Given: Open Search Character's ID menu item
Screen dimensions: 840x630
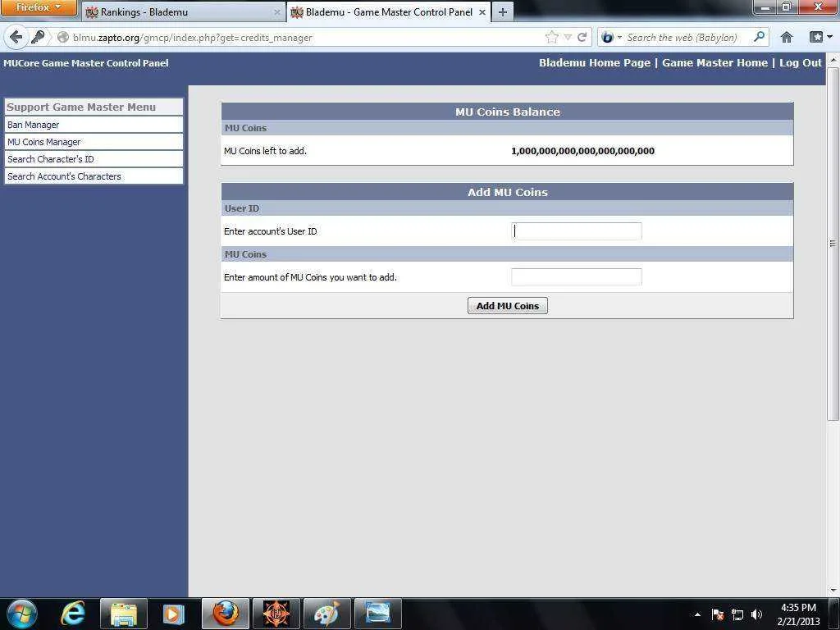Looking at the screenshot, I should coord(94,159).
